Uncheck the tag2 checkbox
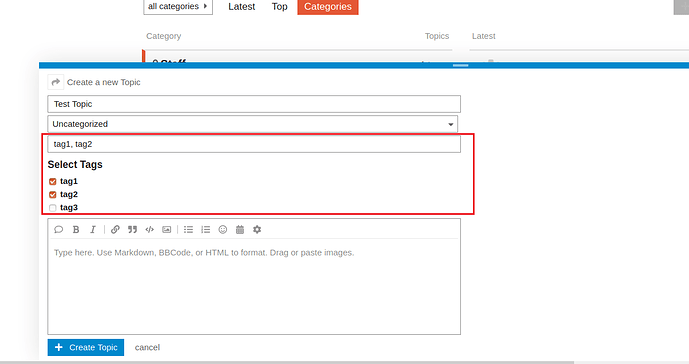The width and height of the screenshot is (689, 364). coord(53,194)
